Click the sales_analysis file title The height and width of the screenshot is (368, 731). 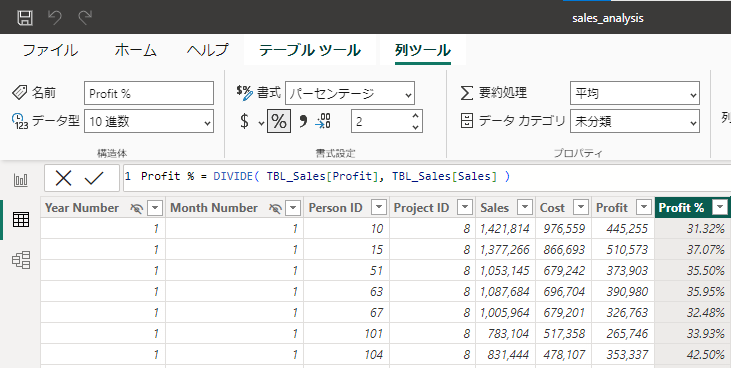607,18
